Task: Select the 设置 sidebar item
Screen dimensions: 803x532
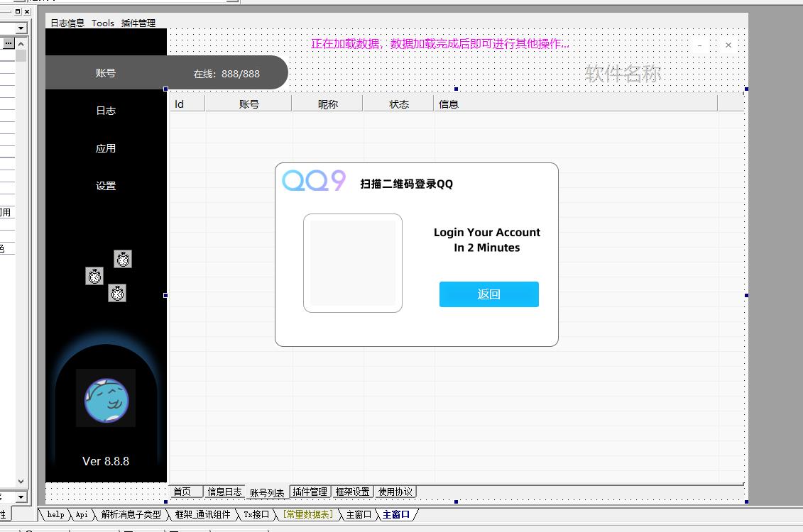Action: click(106, 186)
